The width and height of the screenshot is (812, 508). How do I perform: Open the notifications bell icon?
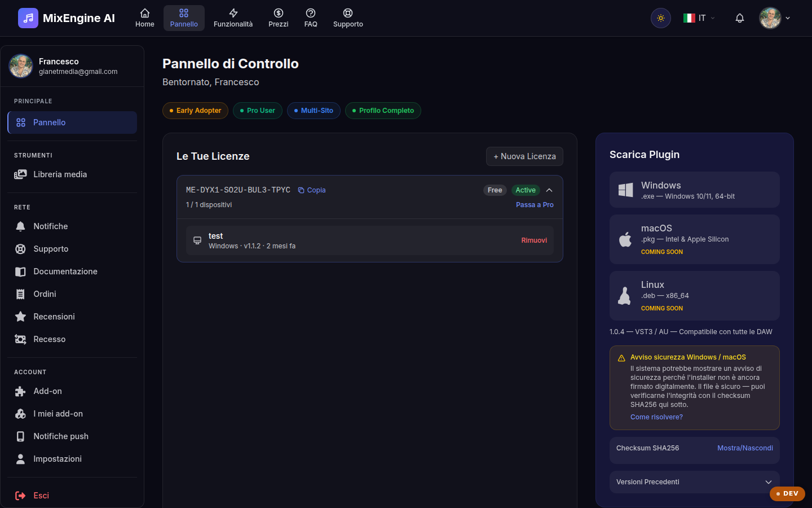pos(740,18)
